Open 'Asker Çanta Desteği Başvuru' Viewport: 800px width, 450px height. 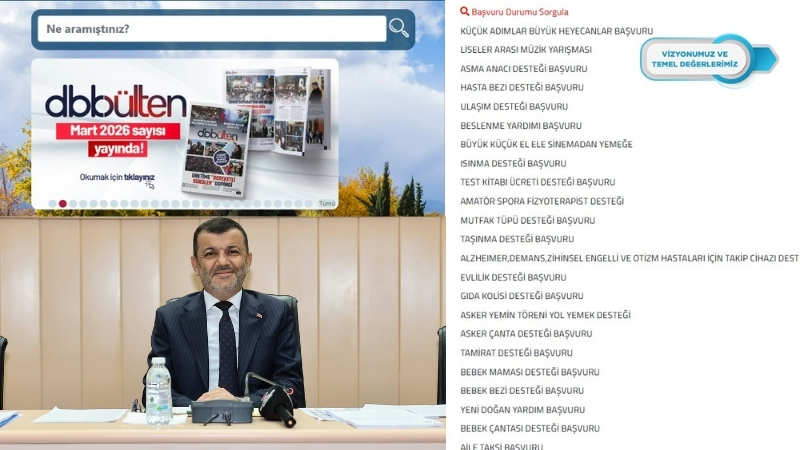[526, 334]
